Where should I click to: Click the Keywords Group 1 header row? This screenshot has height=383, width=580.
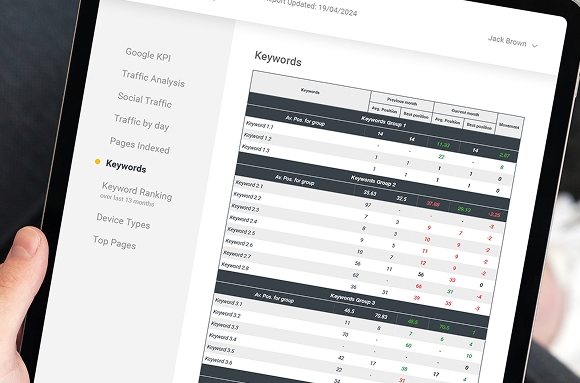pyautogui.click(x=383, y=122)
